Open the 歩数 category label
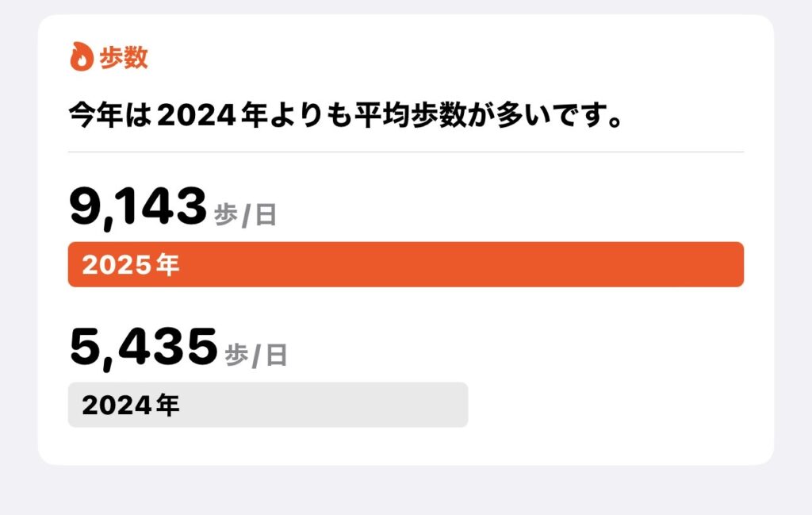Image resolution: width=812 pixels, height=515 pixels. 124,57
